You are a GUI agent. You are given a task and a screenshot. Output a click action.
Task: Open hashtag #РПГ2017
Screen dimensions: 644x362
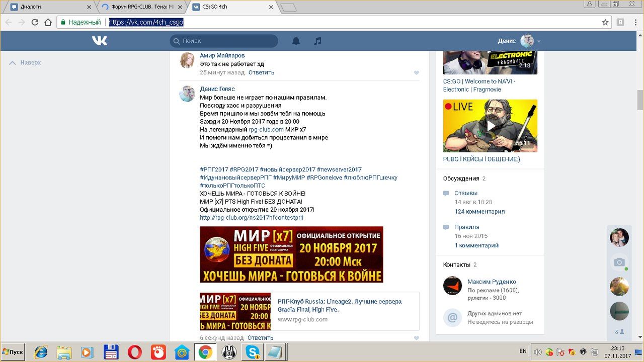[214, 170]
